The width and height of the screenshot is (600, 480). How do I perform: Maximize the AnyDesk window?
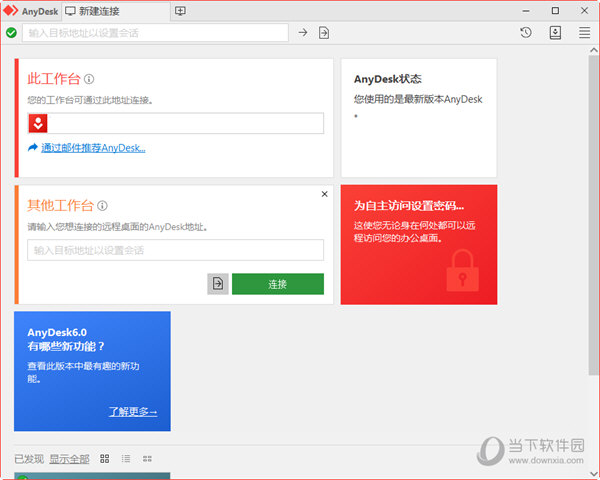click(x=555, y=11)
